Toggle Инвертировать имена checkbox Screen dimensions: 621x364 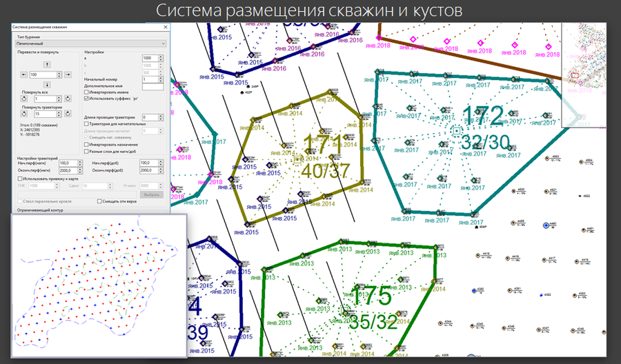coord(87,92)
